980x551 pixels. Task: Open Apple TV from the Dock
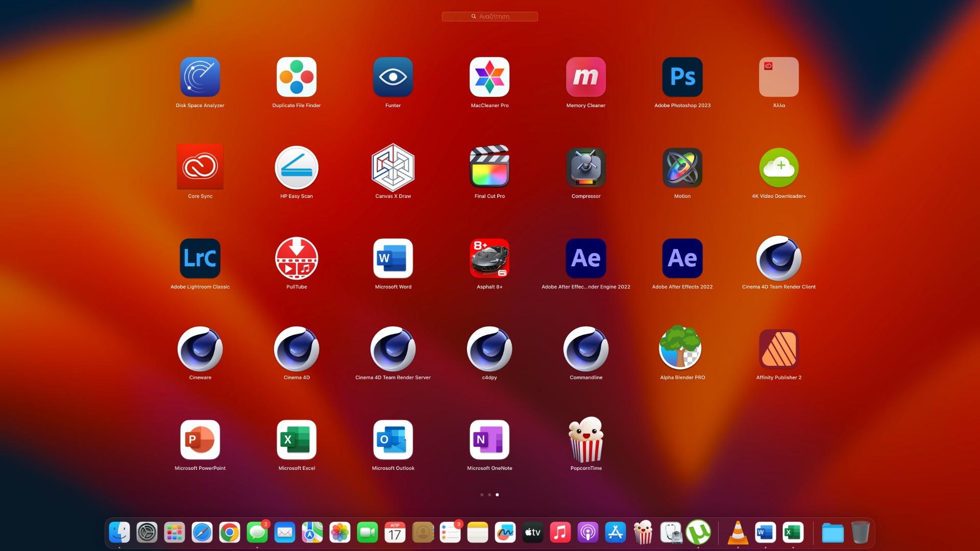(x=533, y=533)
